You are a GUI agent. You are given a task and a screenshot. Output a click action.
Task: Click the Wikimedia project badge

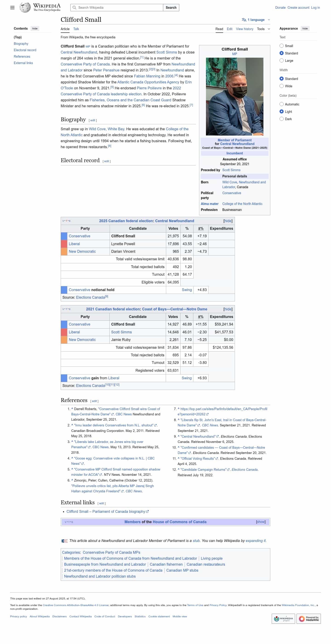click(283, 618)
